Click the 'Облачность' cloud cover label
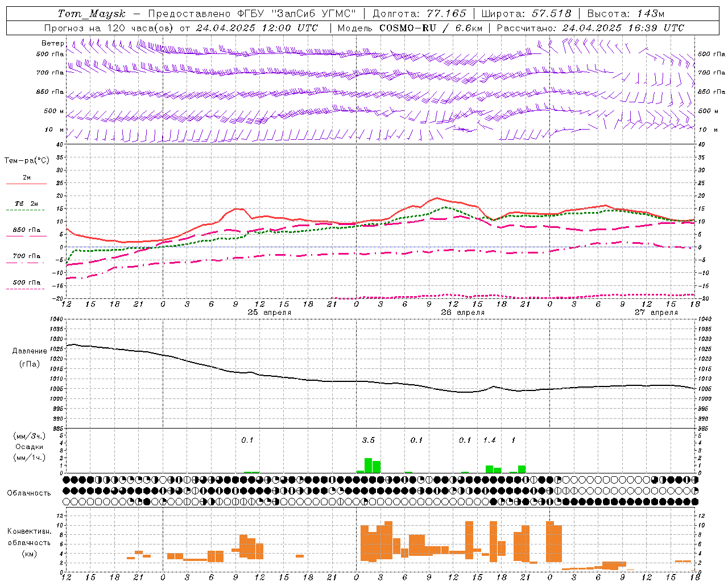This screenshot has height=582, width=728. 29,493
